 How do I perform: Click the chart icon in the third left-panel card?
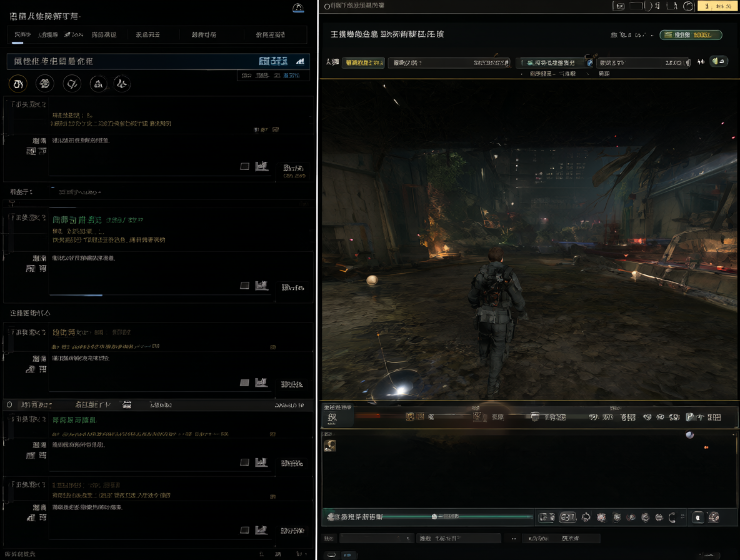click(261, 382)
